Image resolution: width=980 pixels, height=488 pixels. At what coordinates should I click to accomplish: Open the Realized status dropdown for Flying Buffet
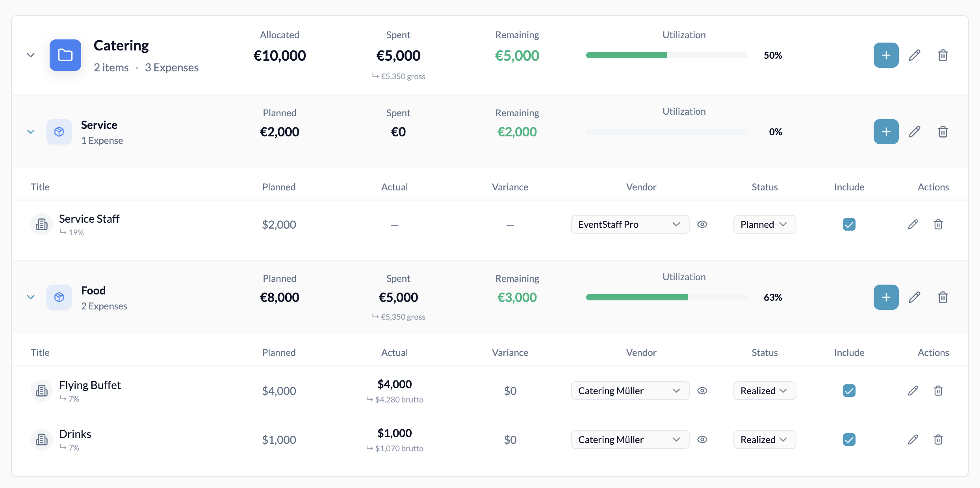click(764, 390)
